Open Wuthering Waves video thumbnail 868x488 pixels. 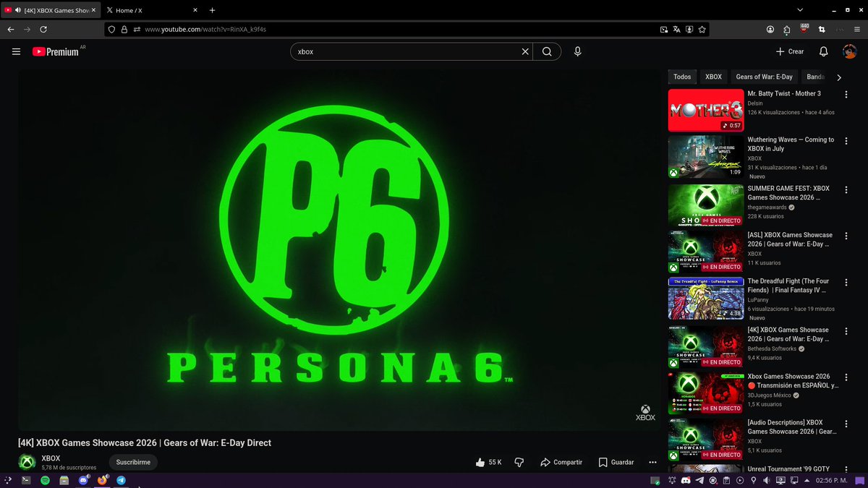coord(706,157)
